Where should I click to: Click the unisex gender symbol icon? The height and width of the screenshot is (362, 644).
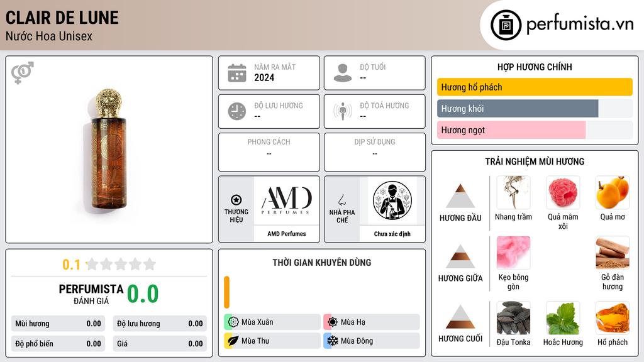click(x=23, y=73)
